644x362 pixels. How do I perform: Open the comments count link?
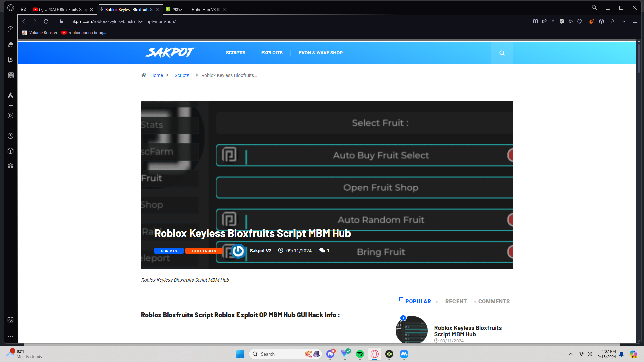(x=324, y=251)
